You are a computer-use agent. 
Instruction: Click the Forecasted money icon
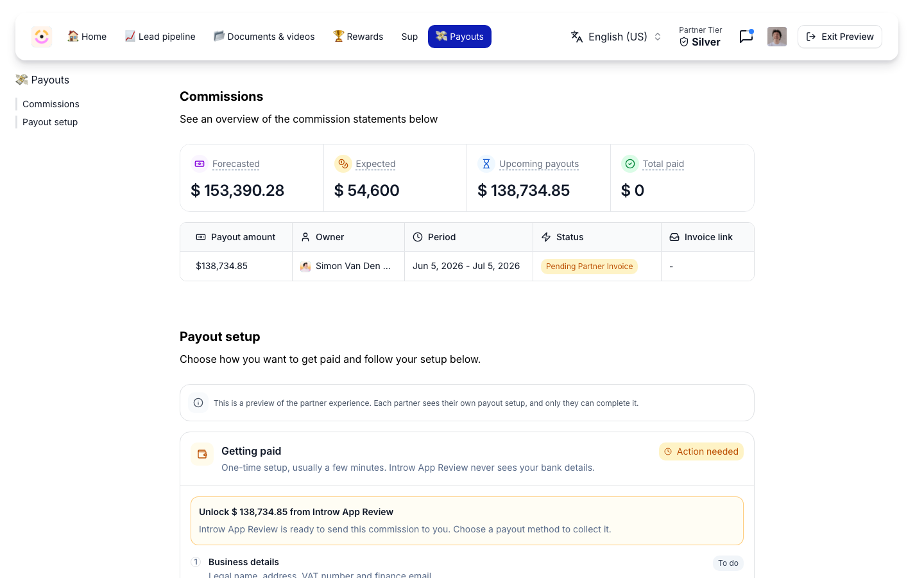(x=200, y=164)
